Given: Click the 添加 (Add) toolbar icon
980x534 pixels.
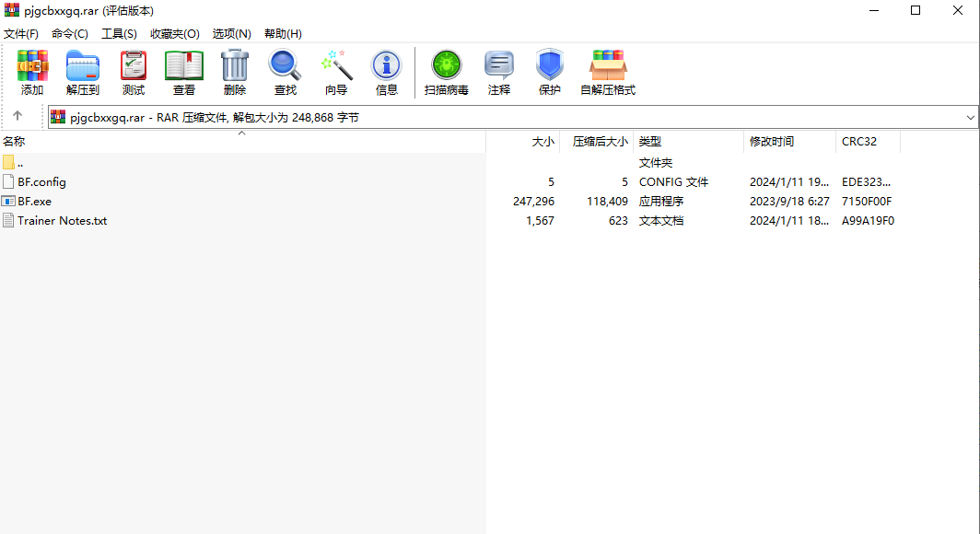Looking at the screenshot, I should 32,72.
